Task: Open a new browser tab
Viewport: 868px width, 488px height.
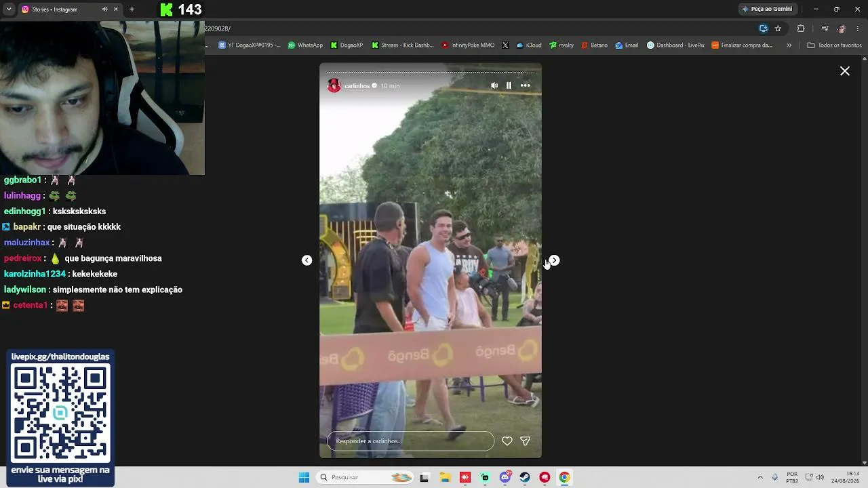Action: (132, 9)
